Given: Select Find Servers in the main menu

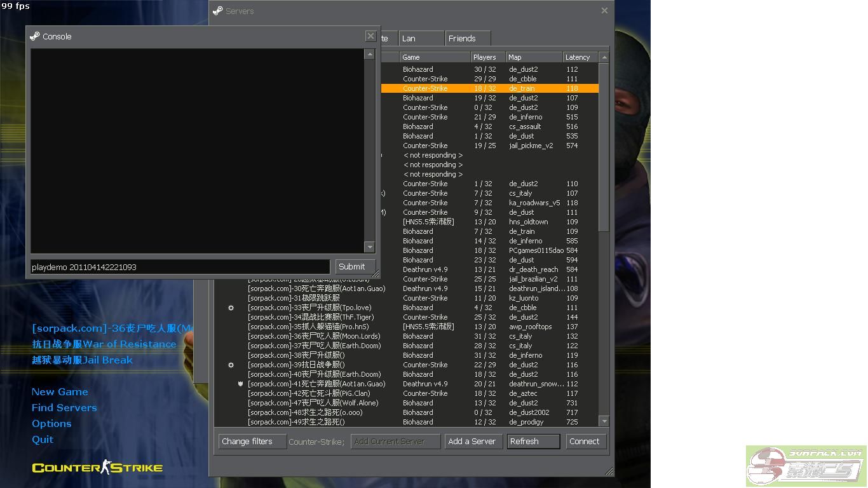Looking at the screenshot, I should point(64,408).
